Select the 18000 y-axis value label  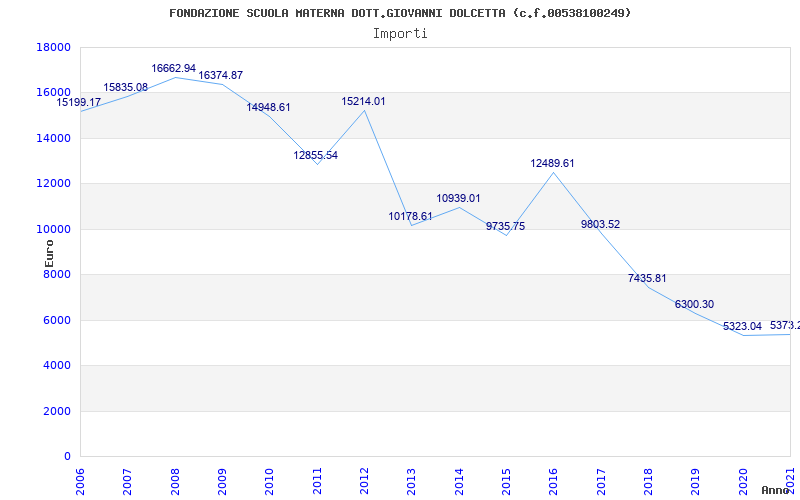[x=53, y=47]
